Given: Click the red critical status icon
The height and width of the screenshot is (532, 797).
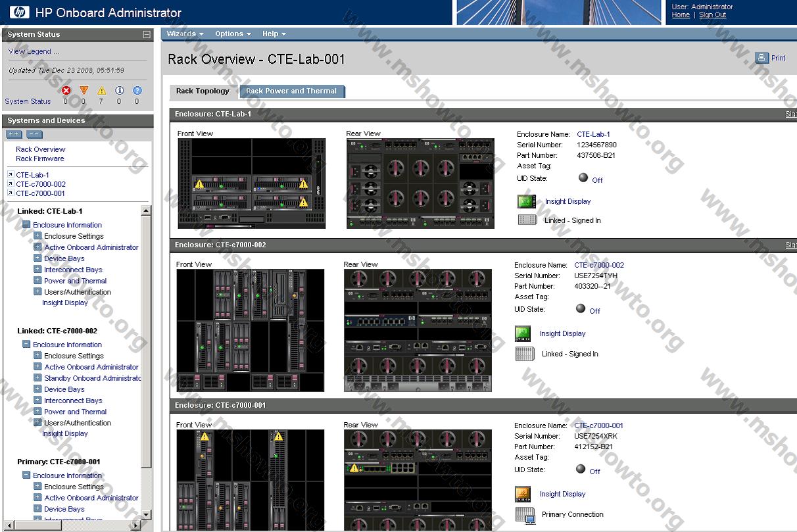Looking at the screenshot, I should click(x=66, y=91).
